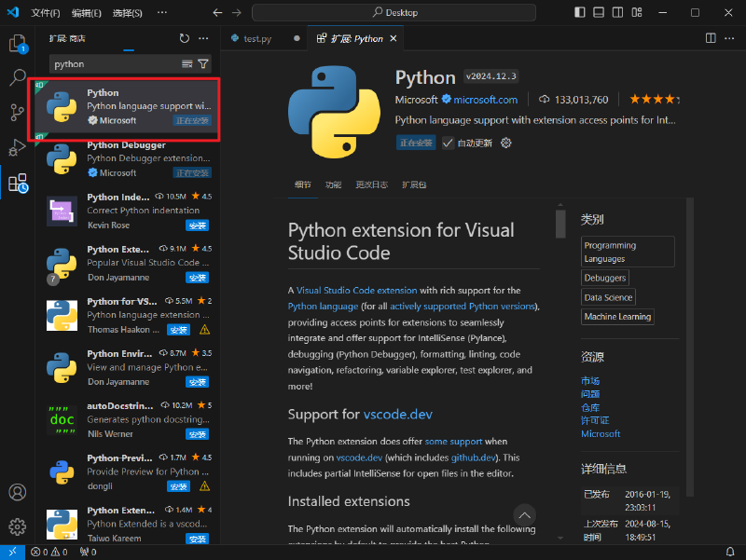Open the Extensions view icon
The image size is (746, 560).
18,183
